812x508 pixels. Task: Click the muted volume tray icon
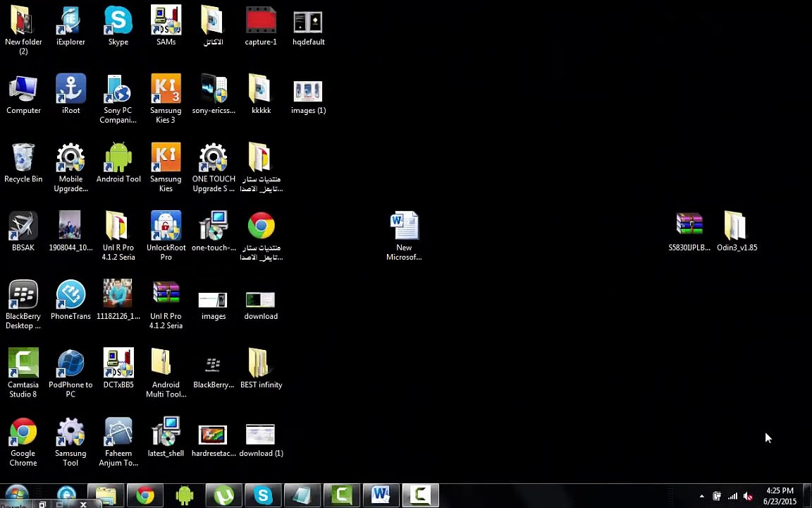click(747, 496)
